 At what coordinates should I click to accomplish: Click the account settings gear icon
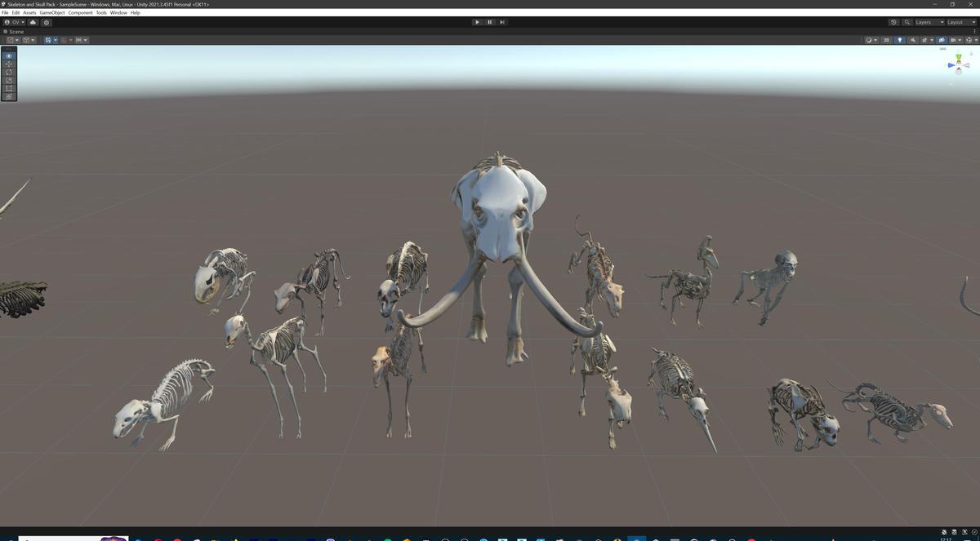47,23
